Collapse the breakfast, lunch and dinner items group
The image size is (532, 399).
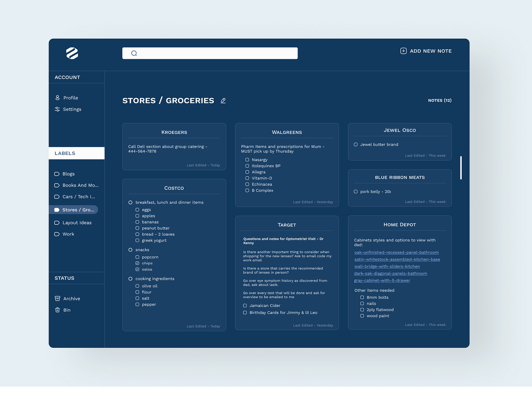point(130,202)
